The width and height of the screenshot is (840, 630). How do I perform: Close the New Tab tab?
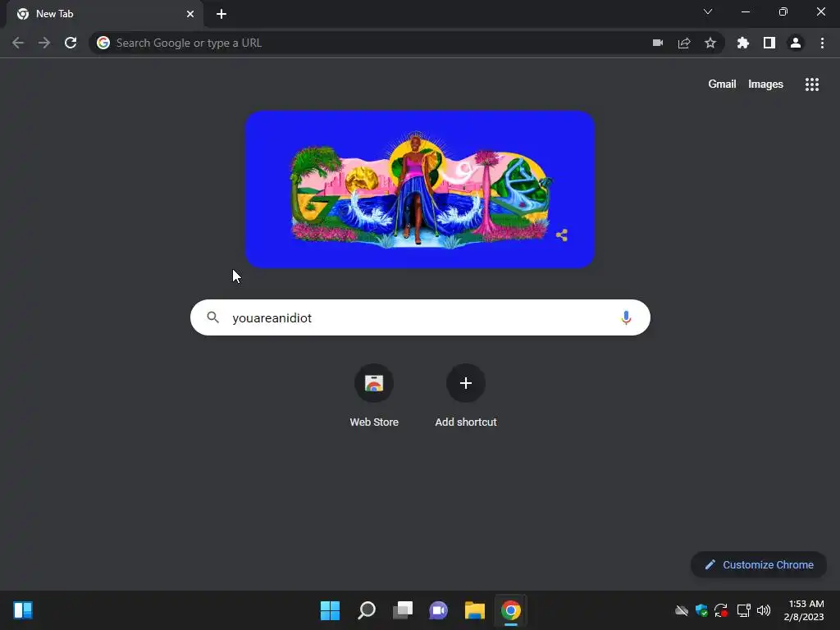coord(190,14)
